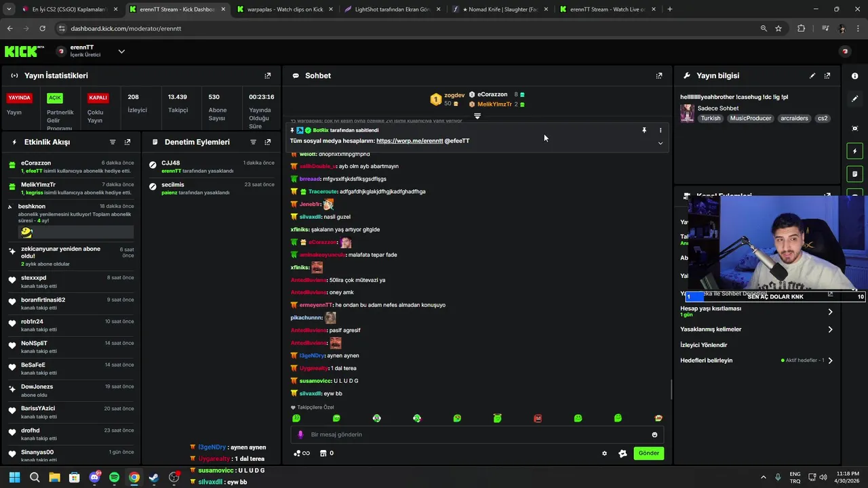Open the camera capture icon in the right sidebar
The width and height of the screenshot is (868, 488).
pos(854,128)
